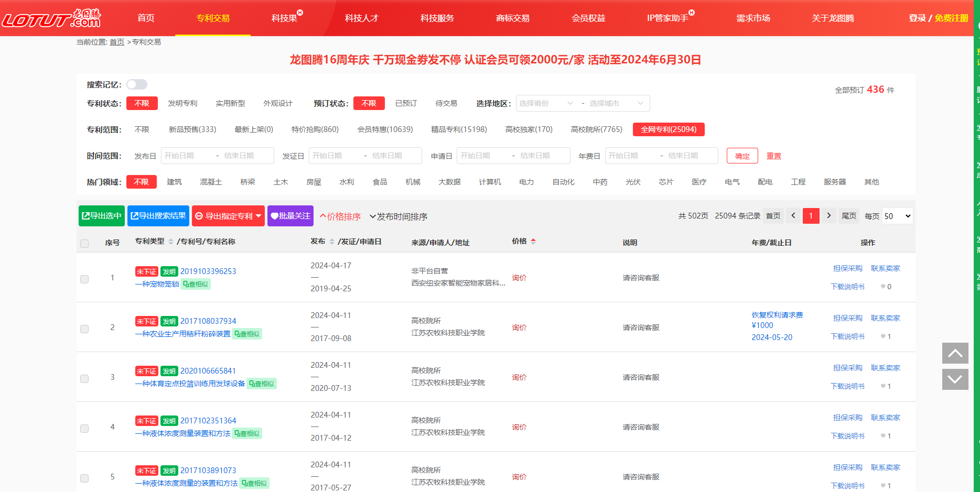The width and height of the screenshot is (980, 492).
Task: Click 批量关注 heart button
Action: [290, 216]
